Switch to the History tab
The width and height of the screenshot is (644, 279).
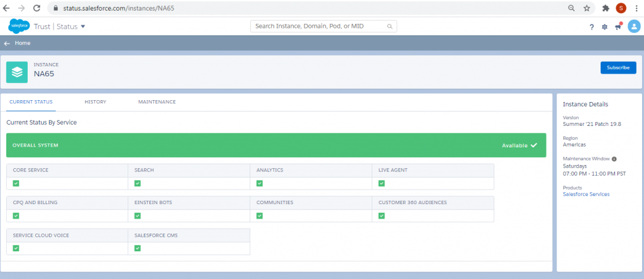coord(96,101)
